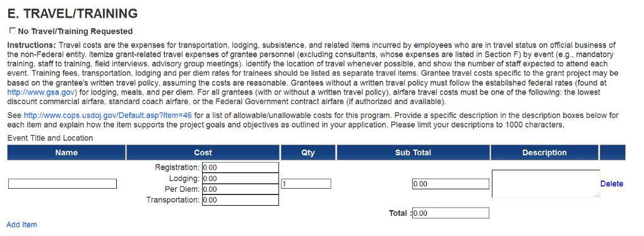Click the Description text area

546,184
